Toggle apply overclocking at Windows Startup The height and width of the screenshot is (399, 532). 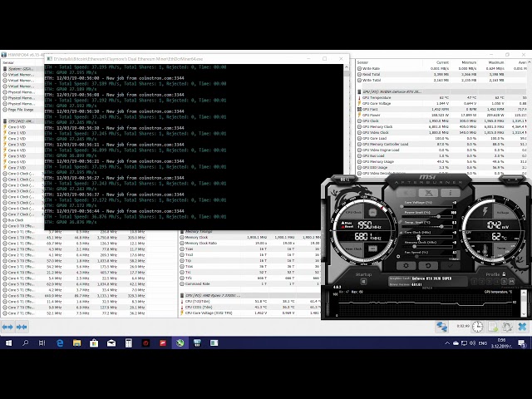coord(363,282)
